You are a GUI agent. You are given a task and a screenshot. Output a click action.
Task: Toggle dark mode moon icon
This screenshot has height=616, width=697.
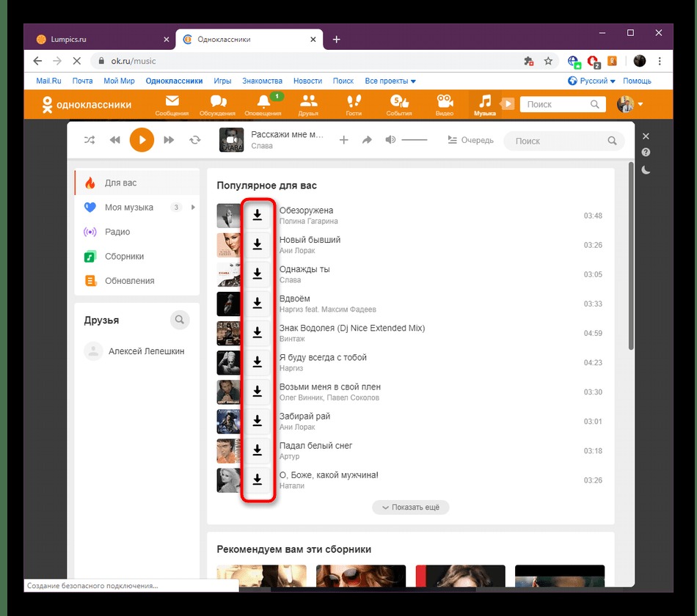tap(646, 170)
